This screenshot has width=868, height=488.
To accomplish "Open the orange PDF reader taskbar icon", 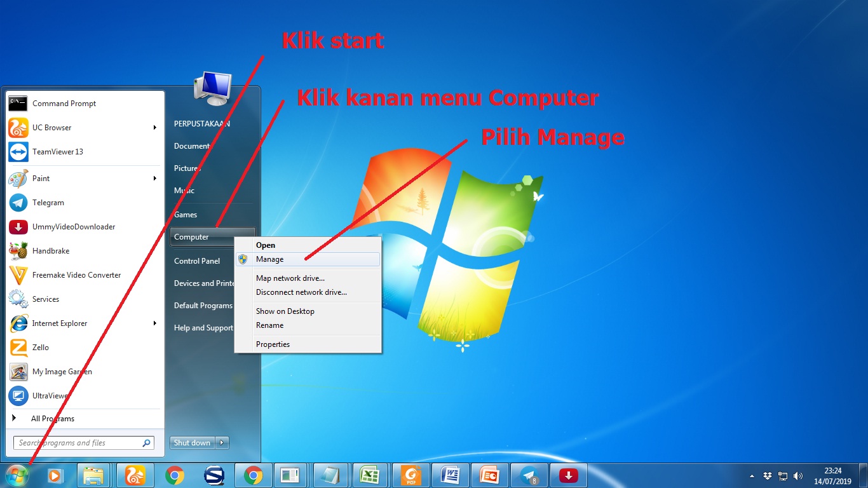I will [410, 475].
